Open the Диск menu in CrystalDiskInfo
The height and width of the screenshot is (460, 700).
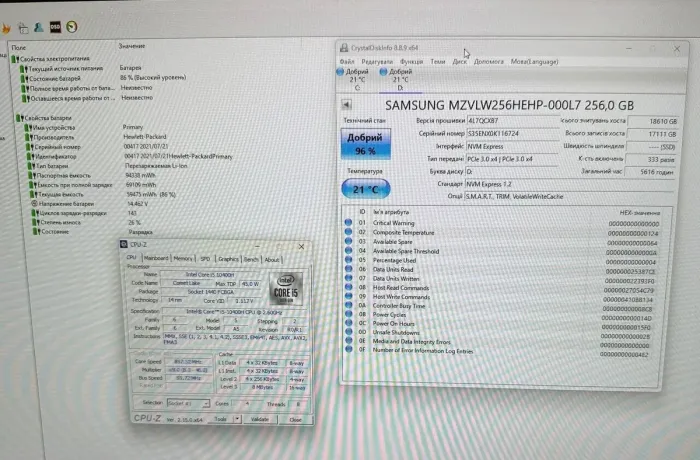click(x=459, y=61)
